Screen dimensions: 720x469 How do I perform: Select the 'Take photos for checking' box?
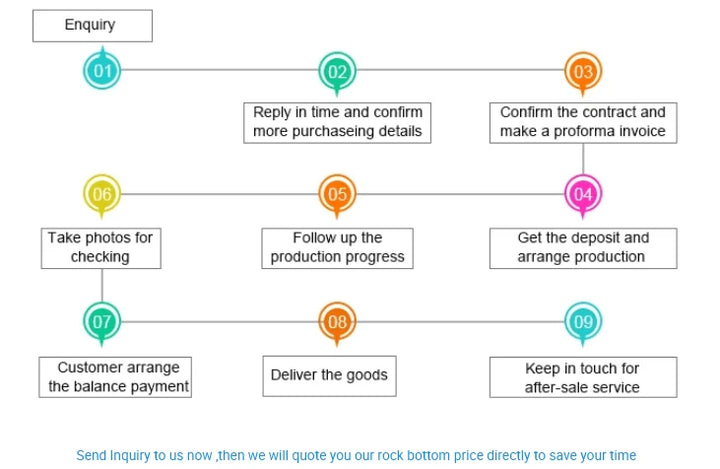pyautogui.click(x=100, y=247)
